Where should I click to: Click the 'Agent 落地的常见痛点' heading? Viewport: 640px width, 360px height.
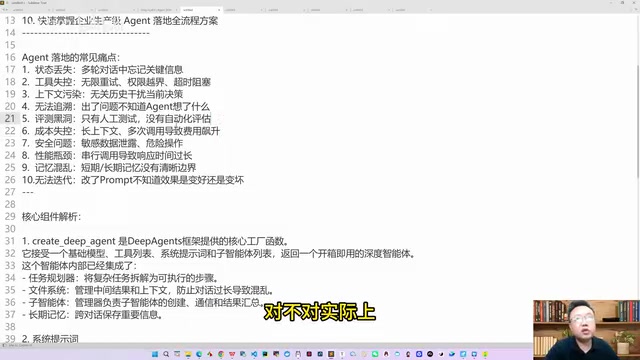point(71,58)
